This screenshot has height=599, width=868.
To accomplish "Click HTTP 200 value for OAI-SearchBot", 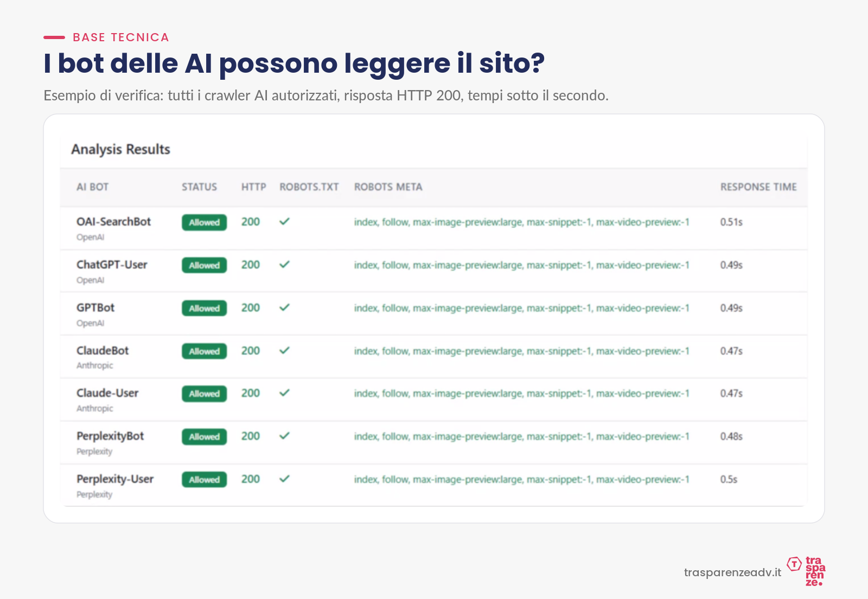I will click(251, 221).
